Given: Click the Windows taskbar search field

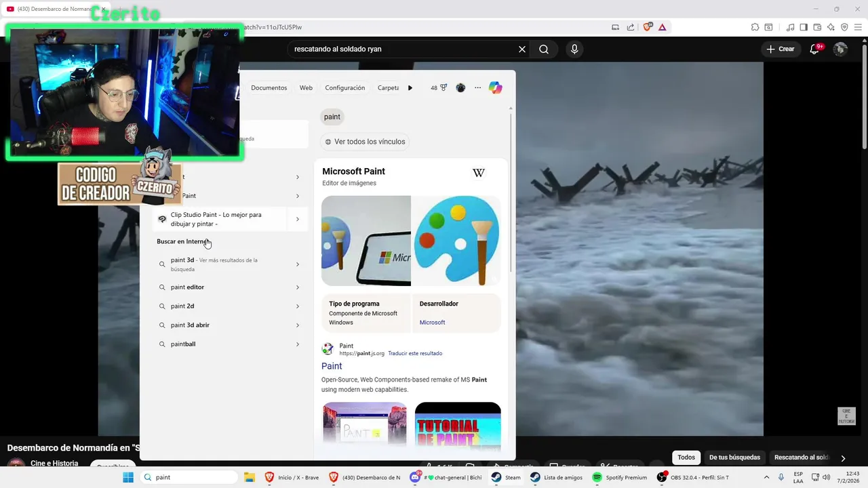Looking at the screenshot, I should tap(189, 477).
